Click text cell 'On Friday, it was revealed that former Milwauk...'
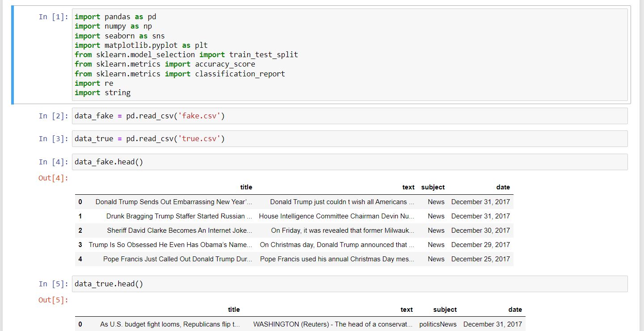The height and width of the screenshot is (331, 644). (x=343, y=230)
